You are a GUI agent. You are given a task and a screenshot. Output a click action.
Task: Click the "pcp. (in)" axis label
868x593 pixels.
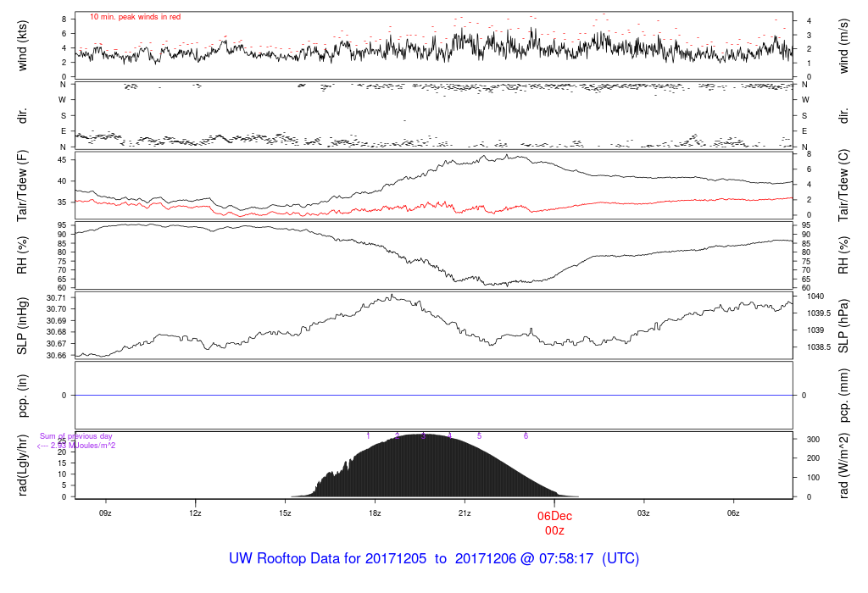tap(22, 396)
